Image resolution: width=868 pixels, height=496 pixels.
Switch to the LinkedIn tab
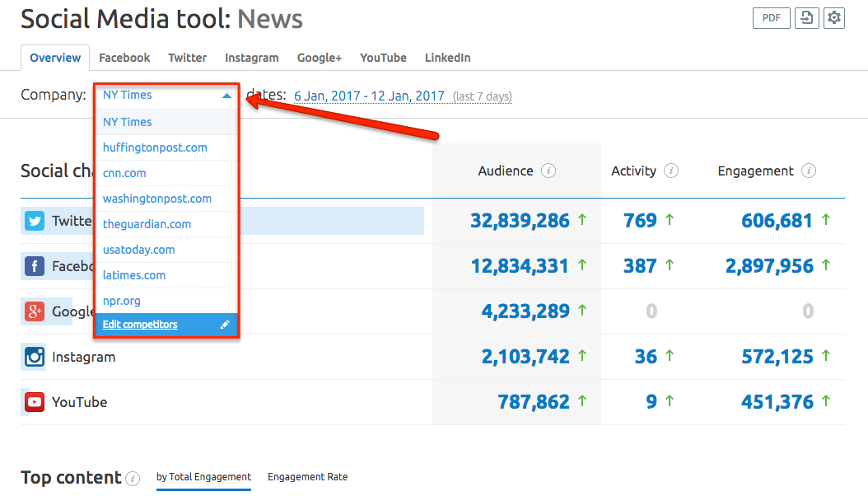[447, 58]
